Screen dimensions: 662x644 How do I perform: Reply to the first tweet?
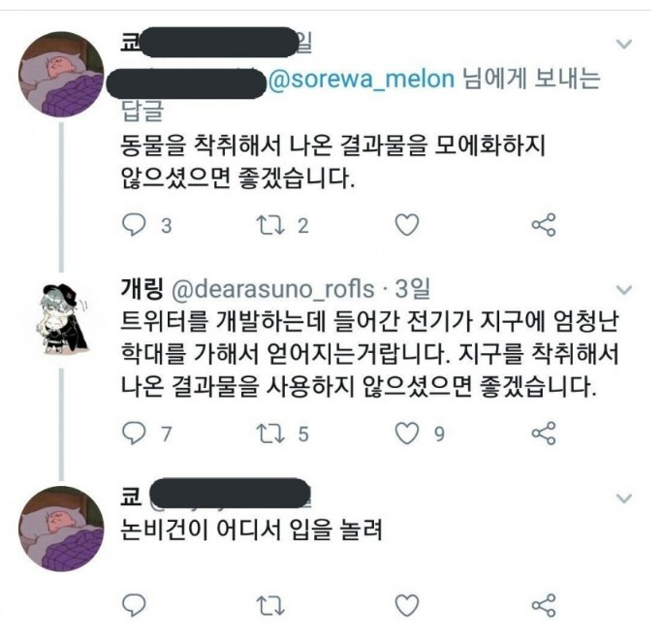point(135,226)
